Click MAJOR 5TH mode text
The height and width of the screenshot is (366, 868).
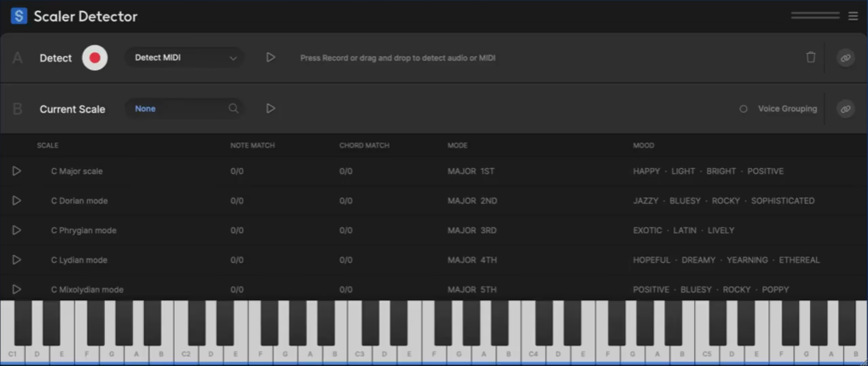coord(472,289)
